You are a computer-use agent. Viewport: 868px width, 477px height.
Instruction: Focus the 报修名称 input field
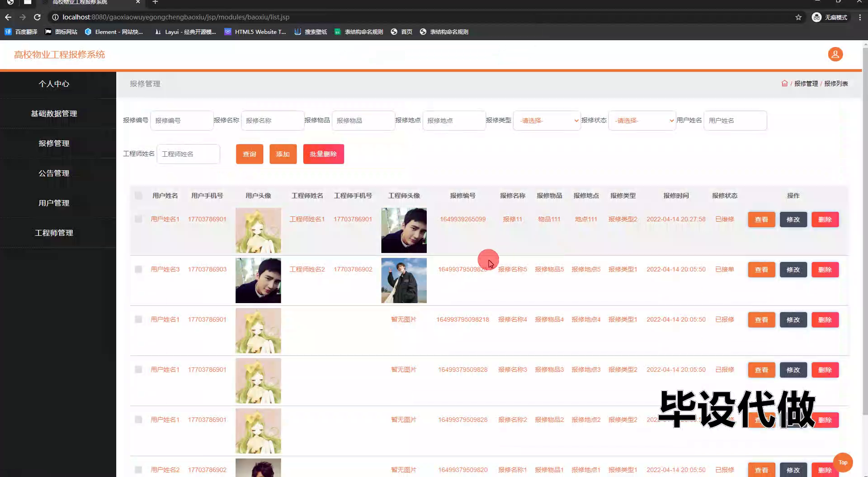point(273,121)
